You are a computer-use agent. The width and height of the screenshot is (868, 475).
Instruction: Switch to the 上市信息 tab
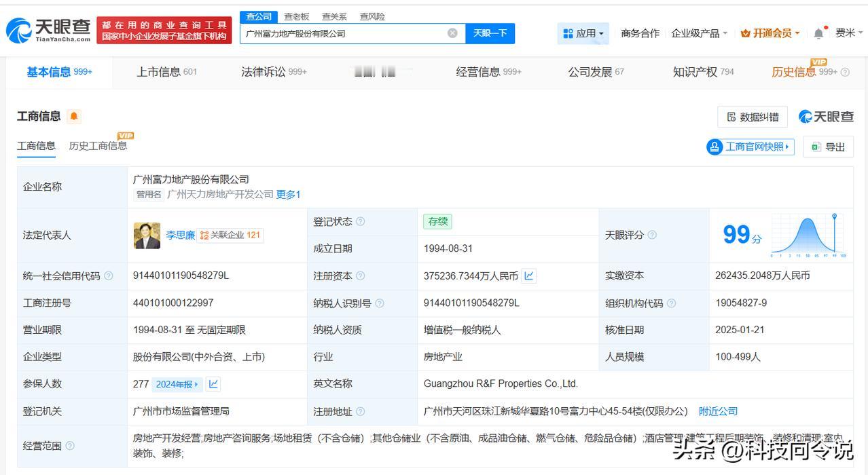(x=166, y=72)
